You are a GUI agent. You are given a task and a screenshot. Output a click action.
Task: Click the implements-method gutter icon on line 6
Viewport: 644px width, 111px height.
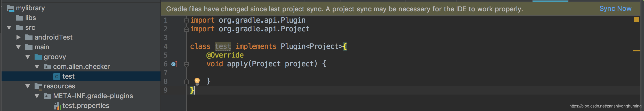click(x=174, y=64)
